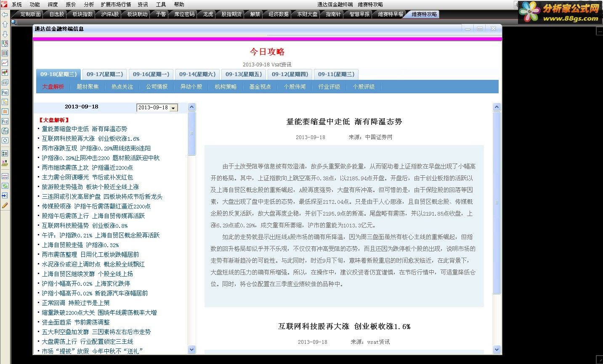
Task: Click the green refresh icon in sidebar
Action: [5, 186]
